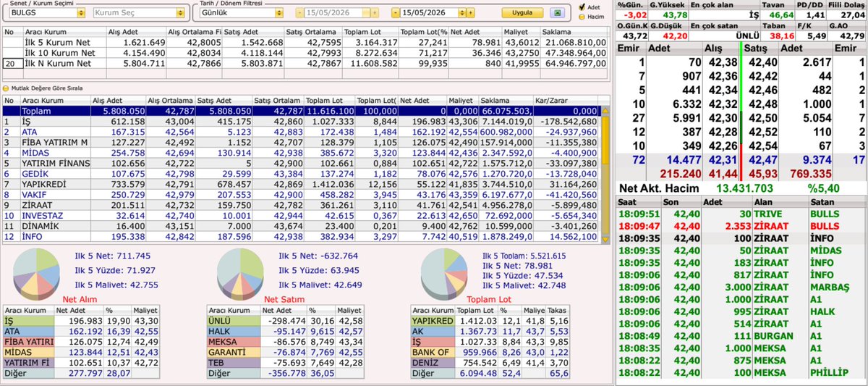Select the DİNAMİK broker row
Screen dimensions: 868x386
pos(302,226)
